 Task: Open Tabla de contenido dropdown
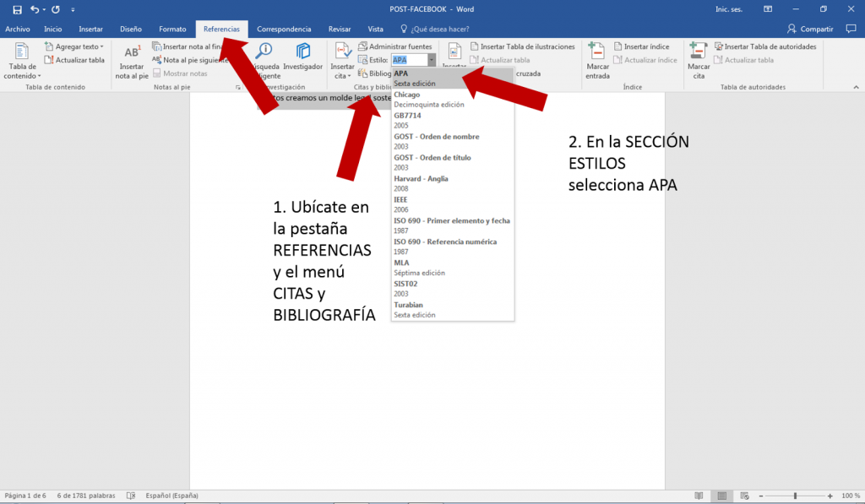click(22, 62)
